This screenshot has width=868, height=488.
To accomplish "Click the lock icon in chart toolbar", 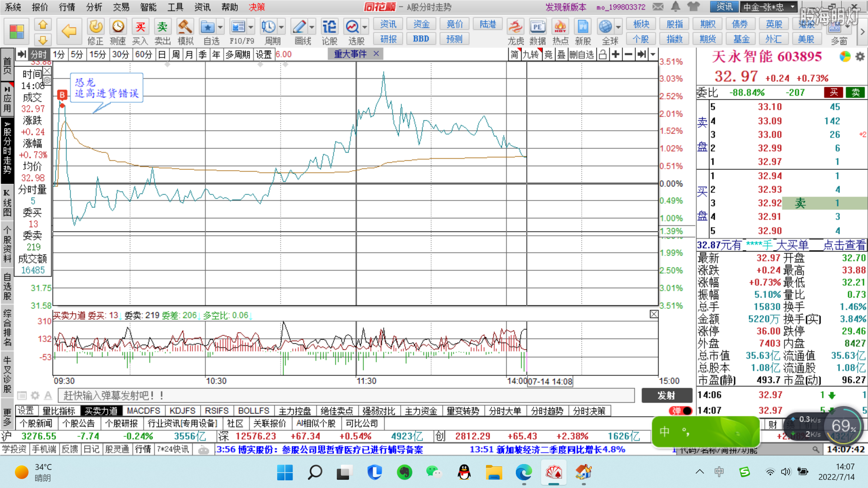I will pos(603,55).
